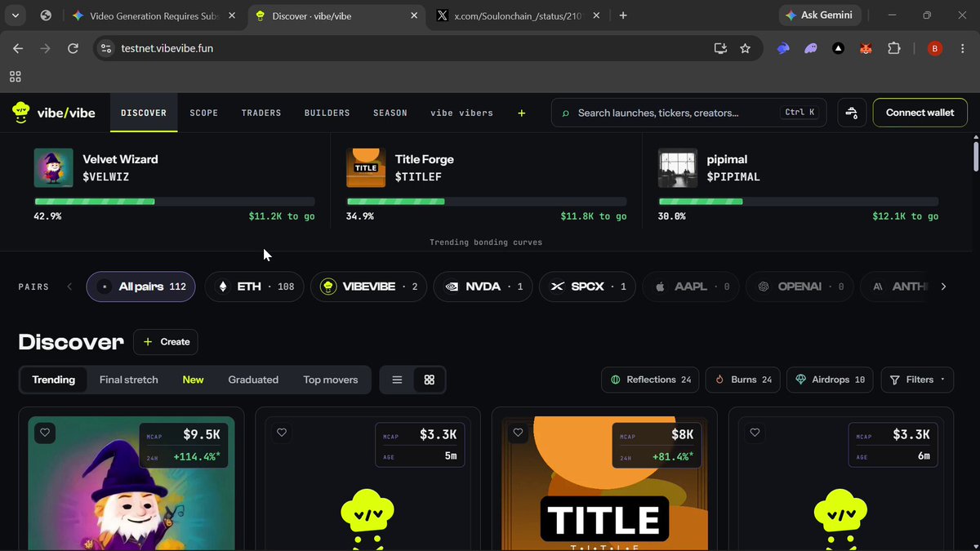Open the Phantom ghost extension
The width and height of the screenshot is (980, 551).
click(811, 48)
